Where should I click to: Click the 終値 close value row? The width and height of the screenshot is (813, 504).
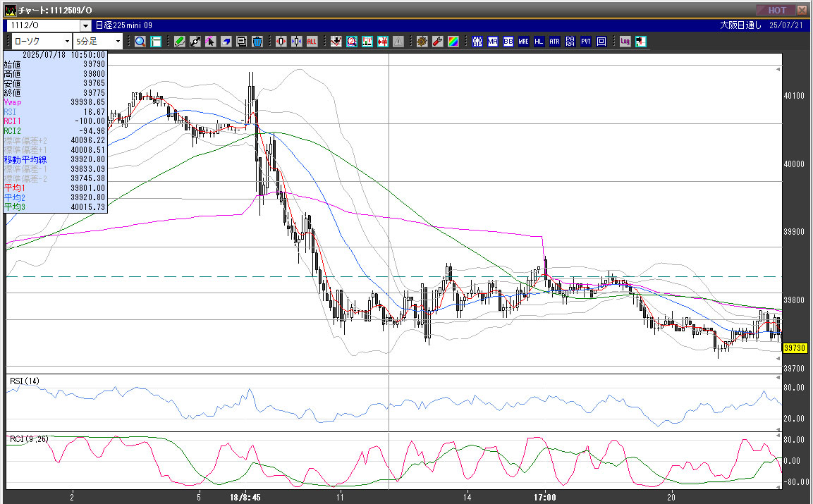(55, 93)
